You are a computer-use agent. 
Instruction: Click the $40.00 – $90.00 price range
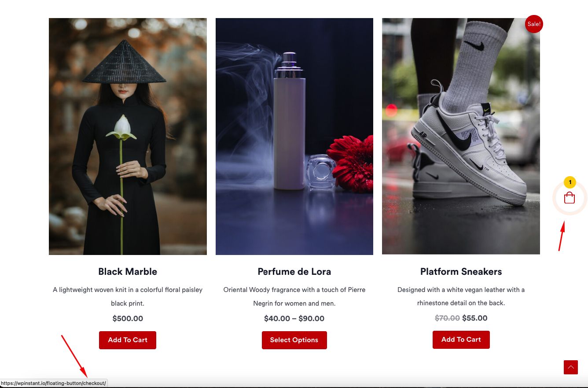click(294, 318)
